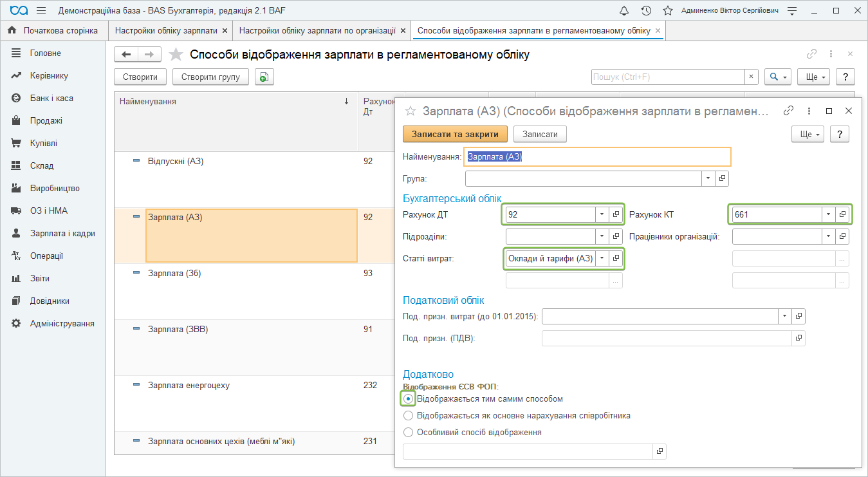
Task: Select 'Відображається тим самим способом' radio option
Action: click(408, 399)
